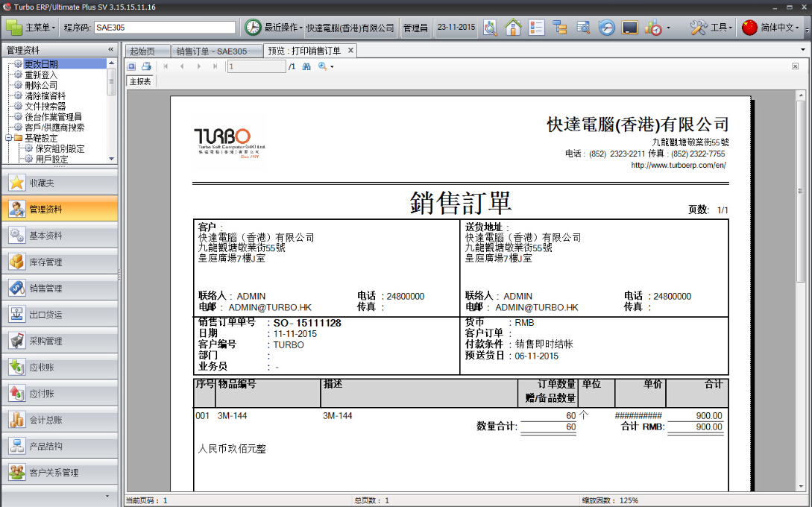This screenshot has width=812, height=507.
Task: Go to last page of report
Action: point(215,66)
